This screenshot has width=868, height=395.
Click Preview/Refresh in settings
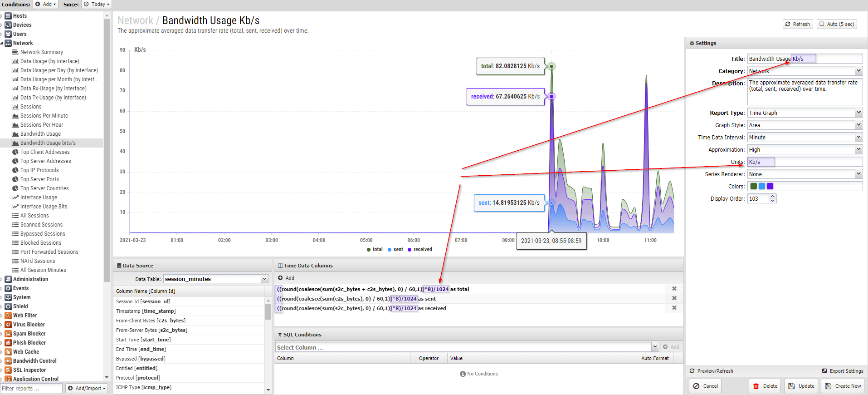(x=711, y=371)
